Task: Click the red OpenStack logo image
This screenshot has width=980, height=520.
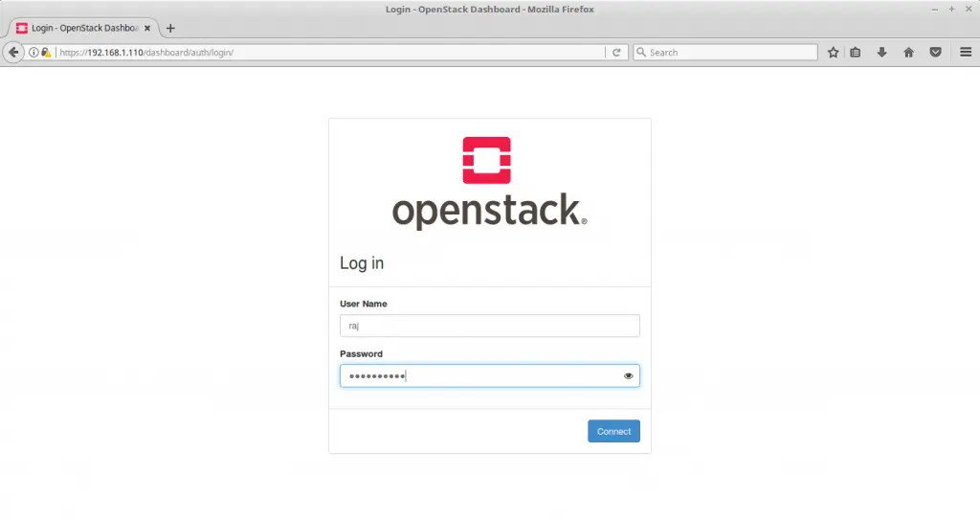Action: (x=487, y=160)
